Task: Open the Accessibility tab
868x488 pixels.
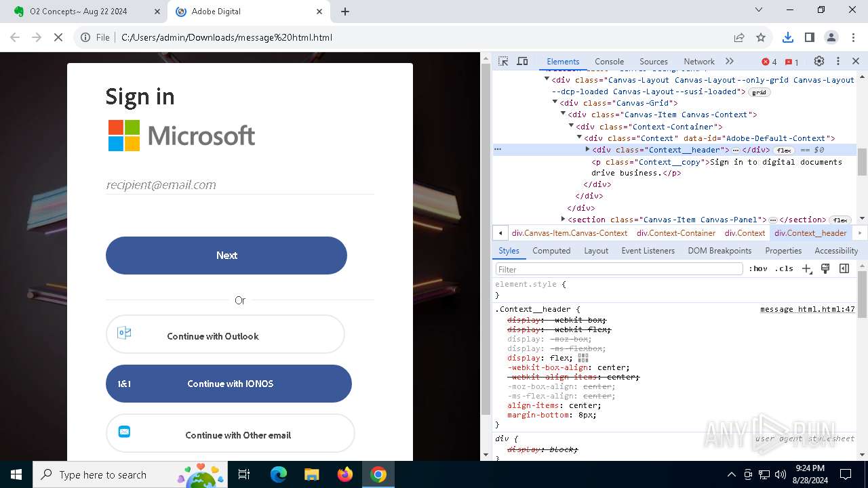Action: [x=836, y=251]
